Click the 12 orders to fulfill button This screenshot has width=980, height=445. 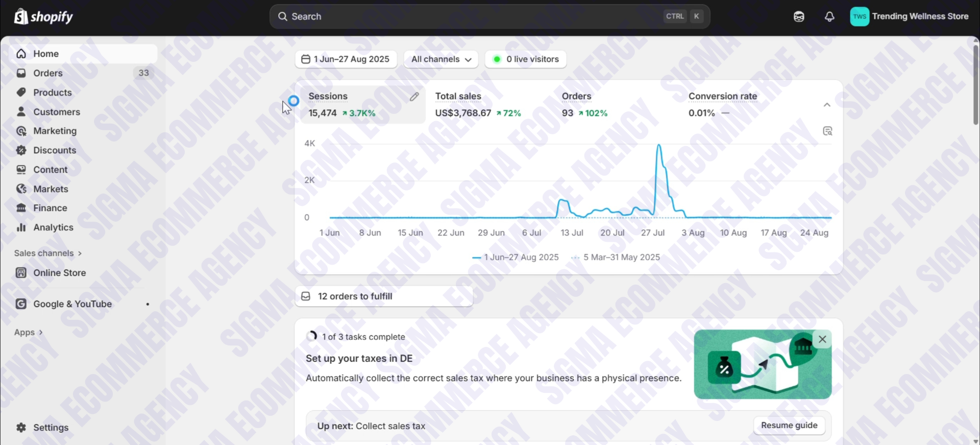(384, 296)
